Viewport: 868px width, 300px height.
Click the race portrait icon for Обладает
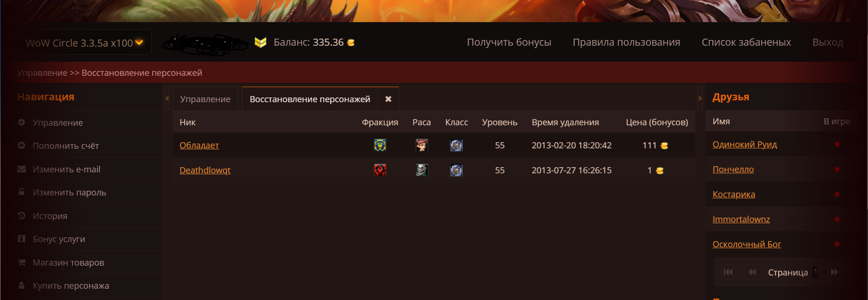(x=422, y=145)
